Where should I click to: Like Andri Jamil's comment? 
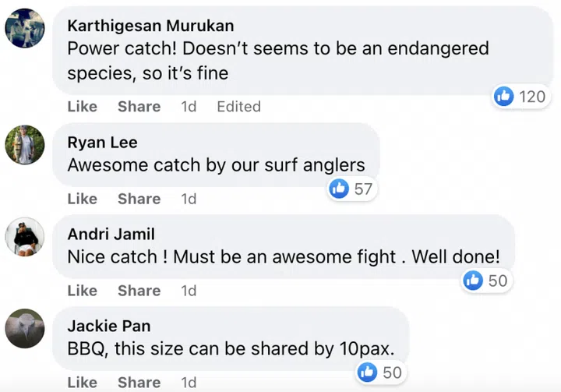coord(82,291)
